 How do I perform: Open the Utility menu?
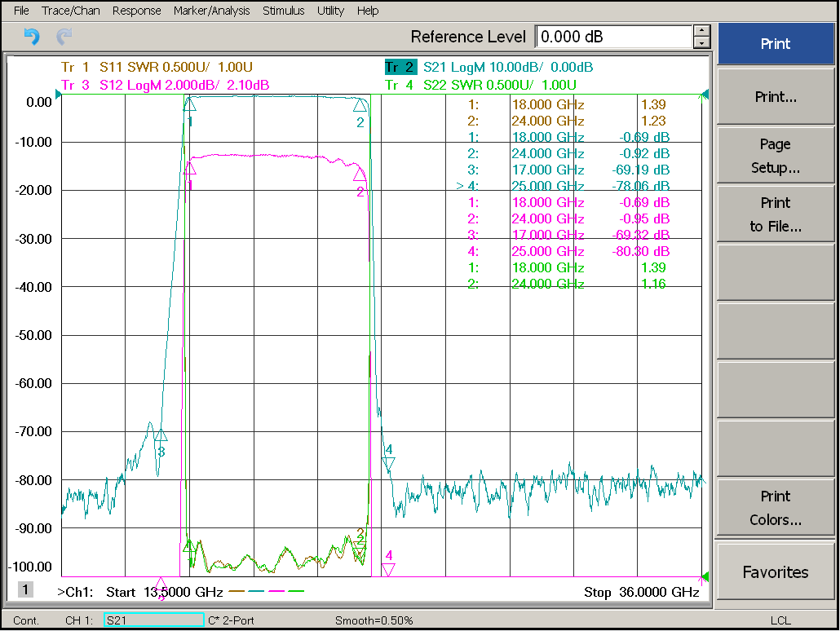[x=330, y=11]
